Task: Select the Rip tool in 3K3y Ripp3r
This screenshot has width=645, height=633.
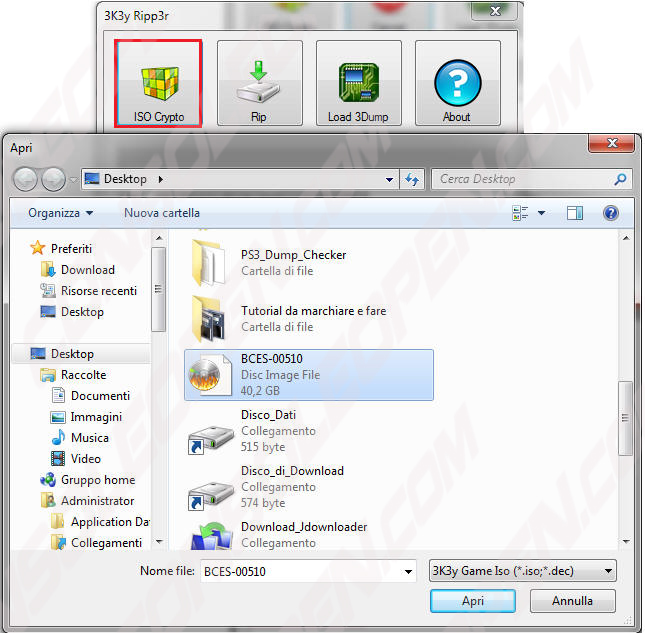Action: [260, 83]
